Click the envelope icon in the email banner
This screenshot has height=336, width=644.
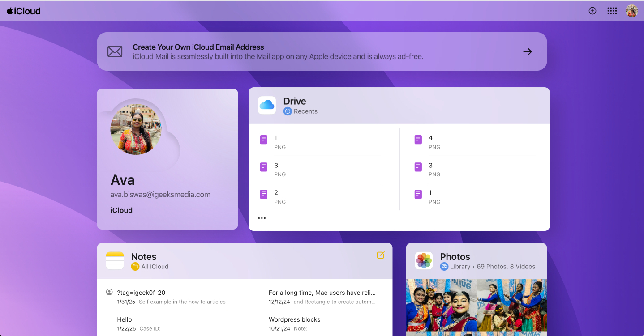coord(115,51)
